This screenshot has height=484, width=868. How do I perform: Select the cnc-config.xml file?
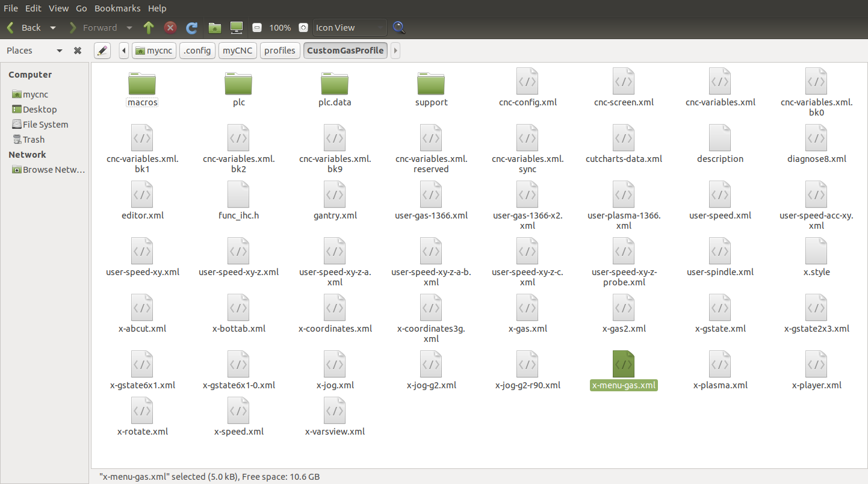(527, 87)
